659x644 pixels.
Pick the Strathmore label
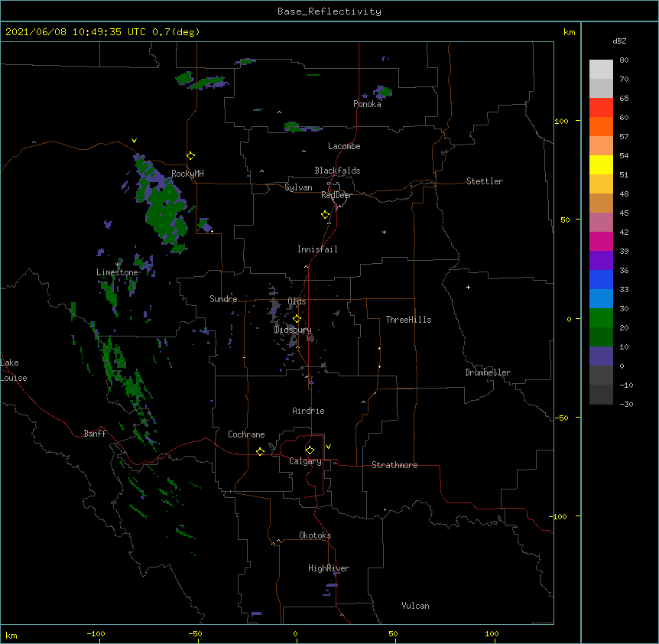[394, 465]
